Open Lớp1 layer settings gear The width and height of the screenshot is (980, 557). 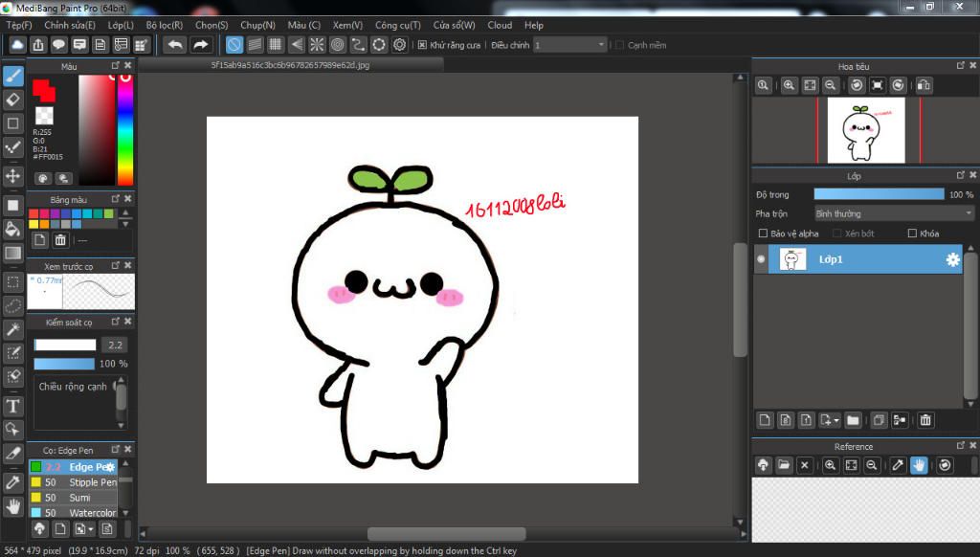(952, 259)
